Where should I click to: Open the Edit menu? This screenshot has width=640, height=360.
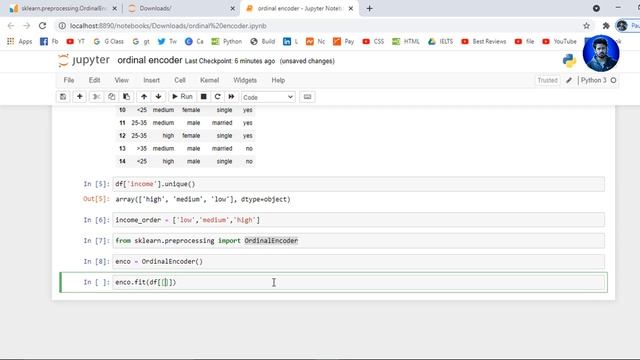[94, 80]
